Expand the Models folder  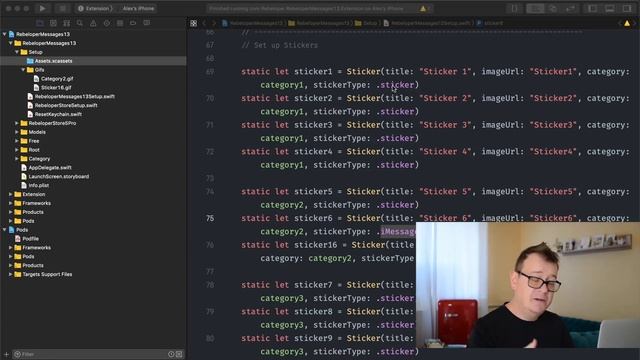[x=17, y=132]
